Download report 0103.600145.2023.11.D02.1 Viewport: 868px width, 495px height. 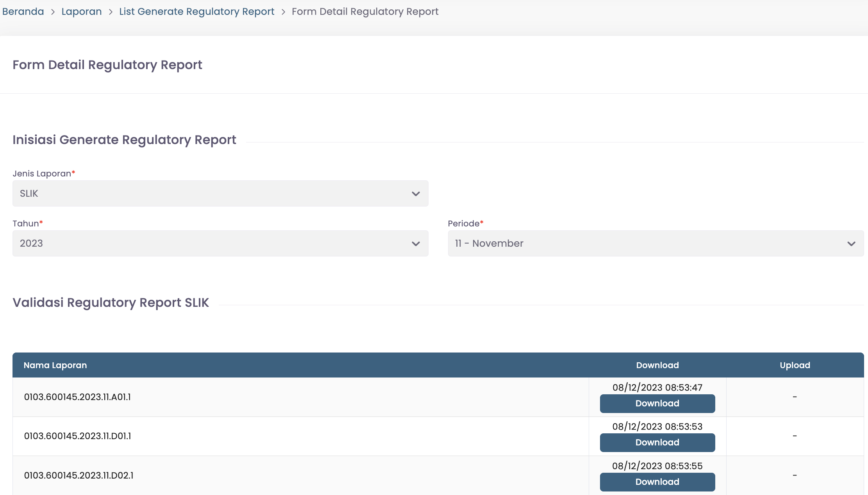(x=657, y=482)
